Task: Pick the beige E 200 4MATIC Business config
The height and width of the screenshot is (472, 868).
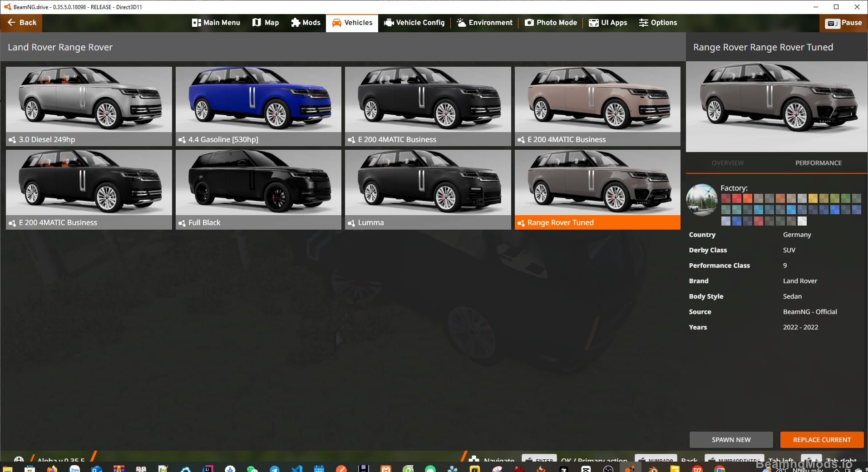Action: coord(597,106)
